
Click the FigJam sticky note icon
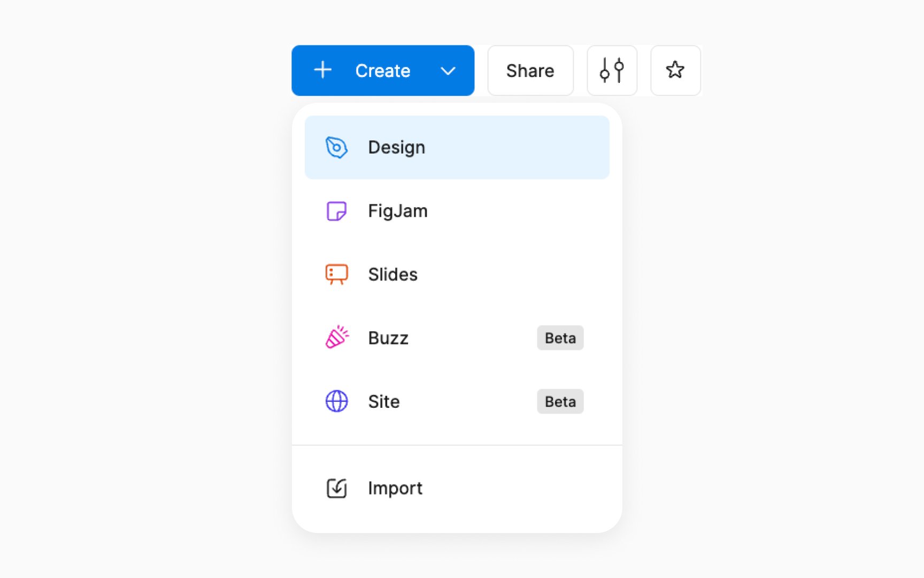tap(336, 211)
